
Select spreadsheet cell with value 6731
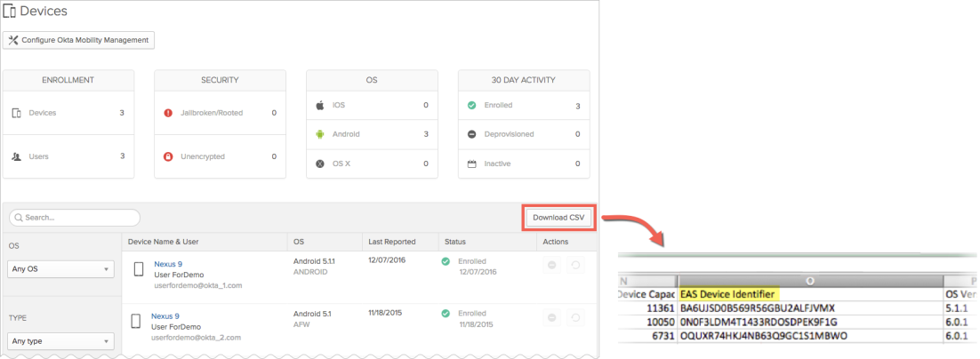[648, 337]
